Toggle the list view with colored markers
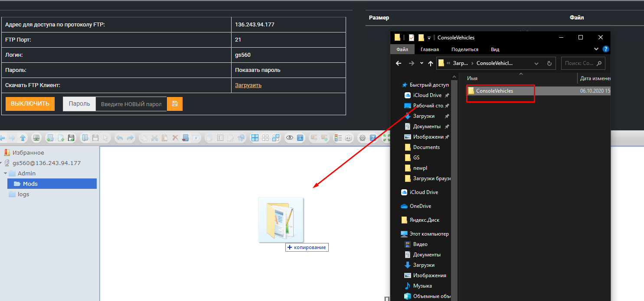This screenshot has width=644, height=301. [x=337, y=138]
